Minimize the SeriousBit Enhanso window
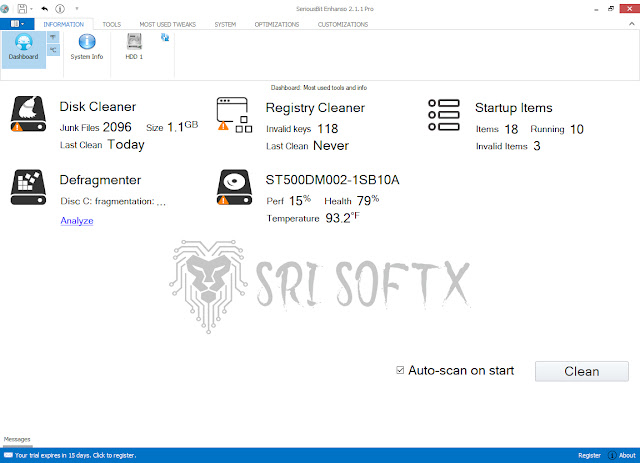The height and width of the screenshot is (463, 640). (x=596, y=9)
